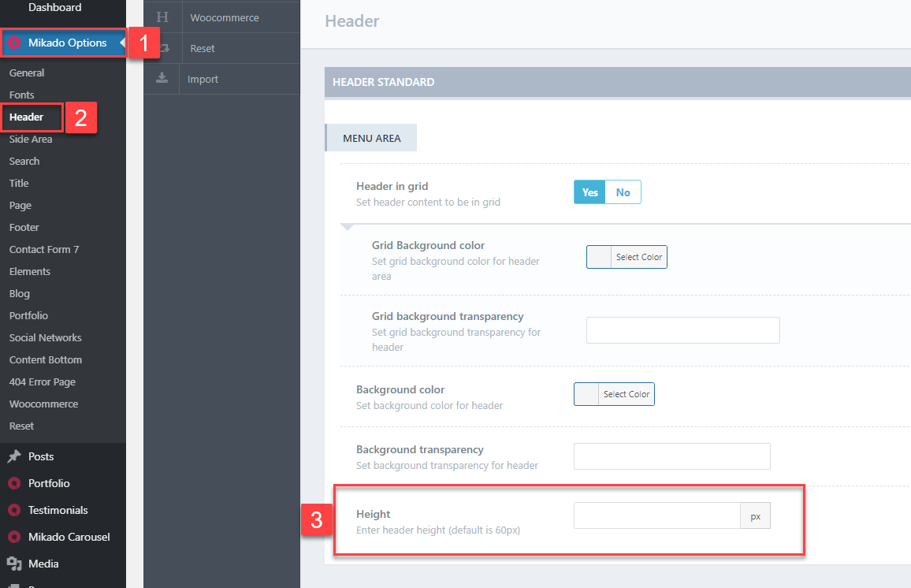
Task: Select the MENU AREA tab
Action: (x=371, y=138)
